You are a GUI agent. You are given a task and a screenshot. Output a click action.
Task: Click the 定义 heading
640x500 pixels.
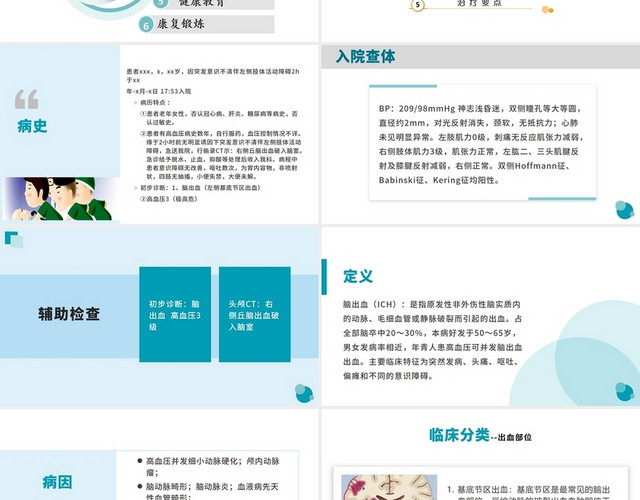click(358, 276)
